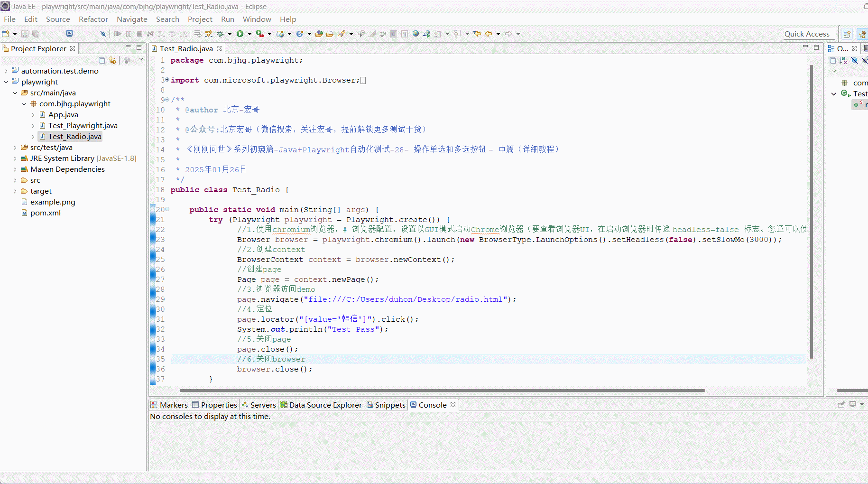Open the Help menu
This screenshot has width=868, height=484.
click(288, 19)
